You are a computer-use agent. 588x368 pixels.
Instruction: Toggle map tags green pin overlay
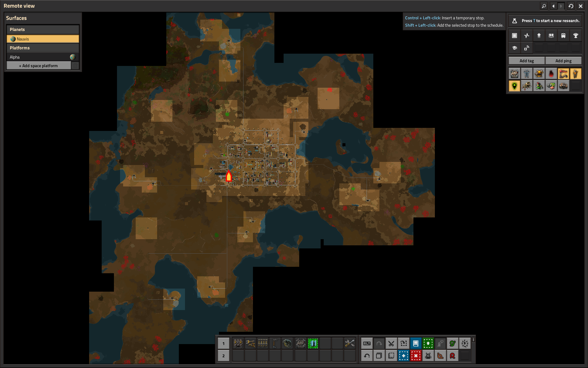[x=514, y=86]
